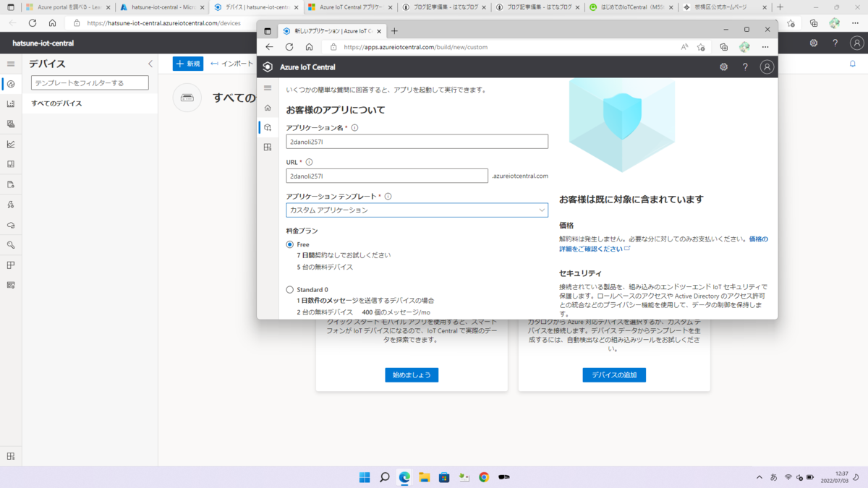
Task: Show info for アプリケーション テンプレート label
Action: coord(388,197)
